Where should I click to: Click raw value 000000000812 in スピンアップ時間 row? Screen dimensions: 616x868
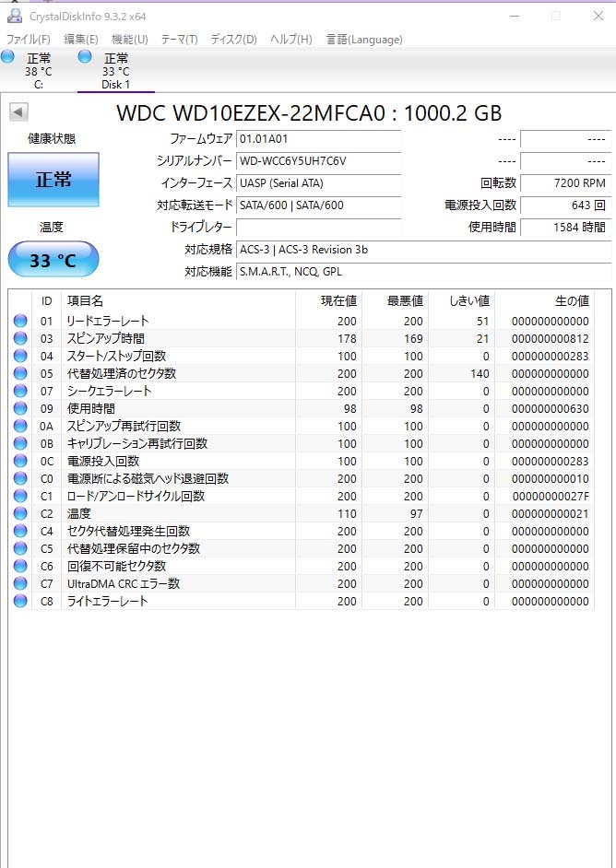coord(551,339)
